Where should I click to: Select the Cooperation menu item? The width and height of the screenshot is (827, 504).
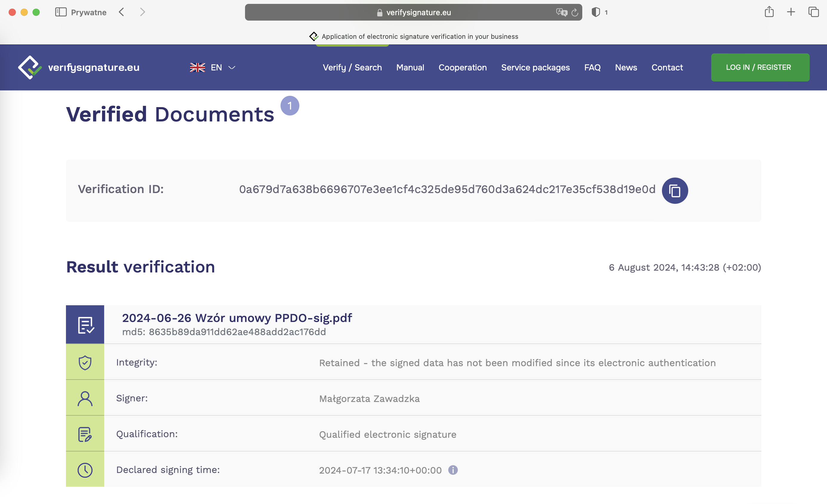[x=463, y=67]
